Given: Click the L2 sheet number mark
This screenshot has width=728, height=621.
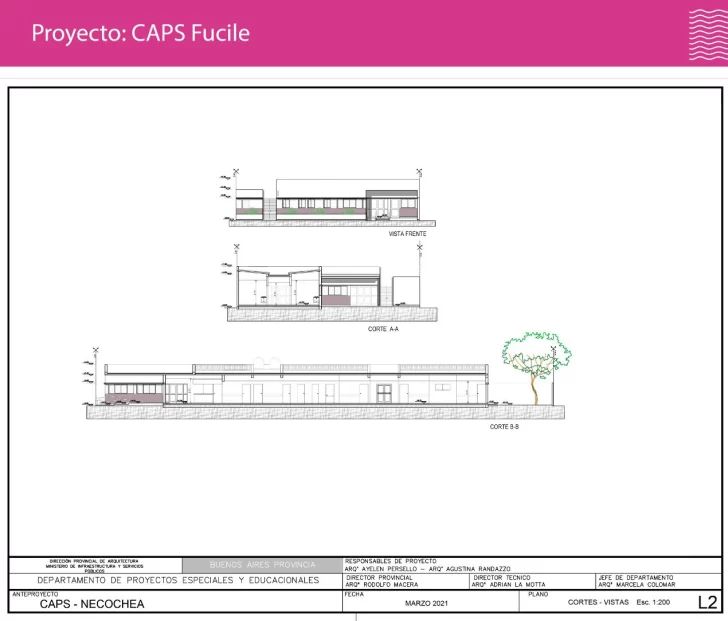Looking at the screenshot, I should pyautogui.click(x=707, y=602).
